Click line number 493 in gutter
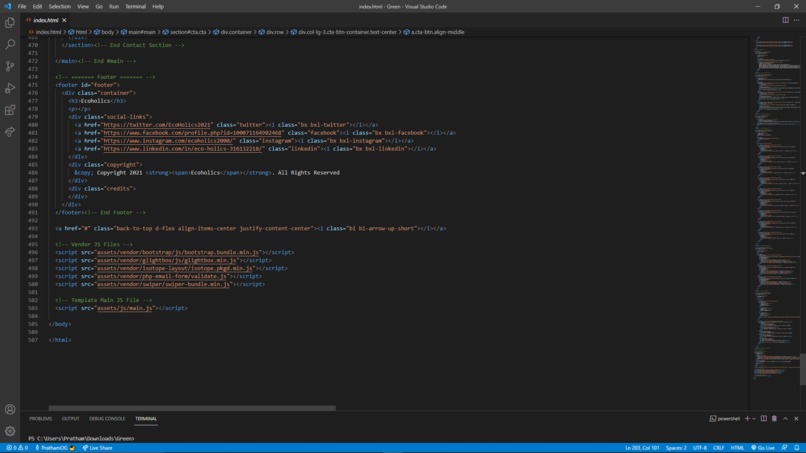The height and width of the screenshot is (453, 806). pyautogui.click(x=33, y=228)
